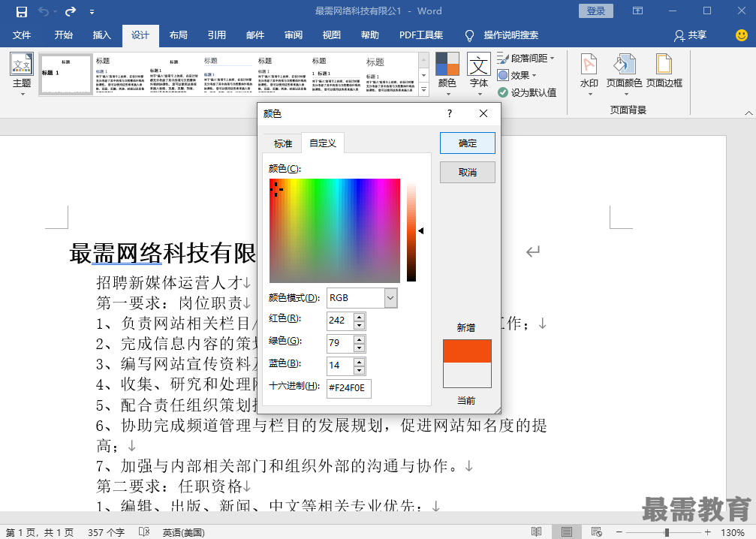
Task: Pick a color in the spectrum field
Action: pos(335,230)
